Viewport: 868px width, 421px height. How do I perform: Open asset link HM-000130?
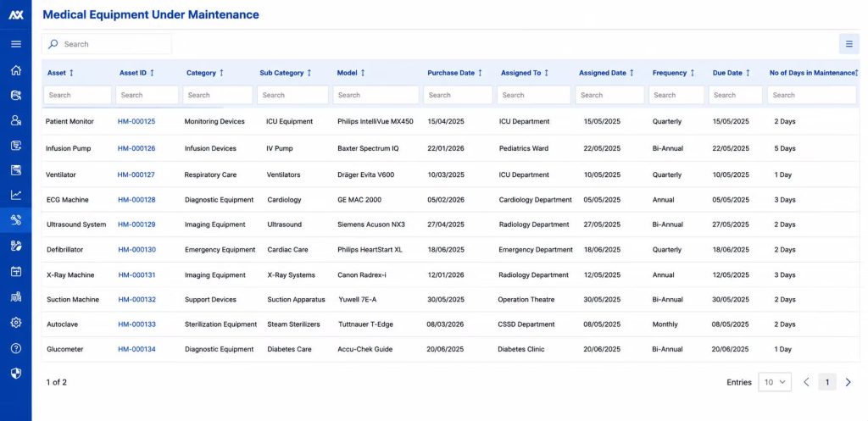(136, 250)
